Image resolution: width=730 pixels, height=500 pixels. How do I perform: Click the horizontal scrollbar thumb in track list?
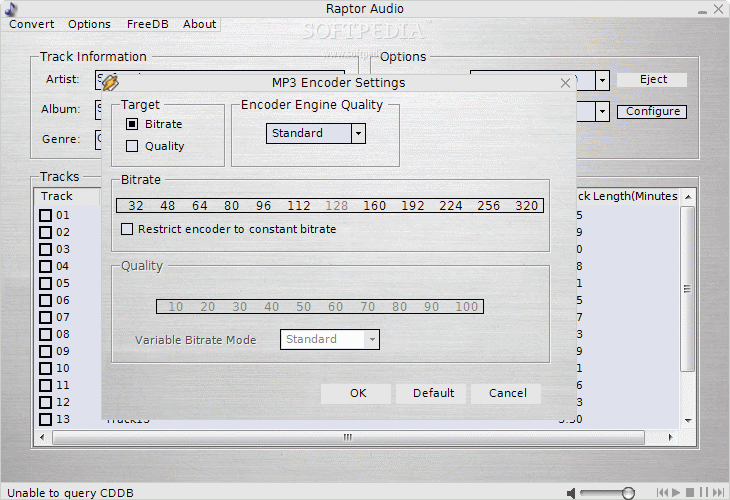[x=348, y=437]
